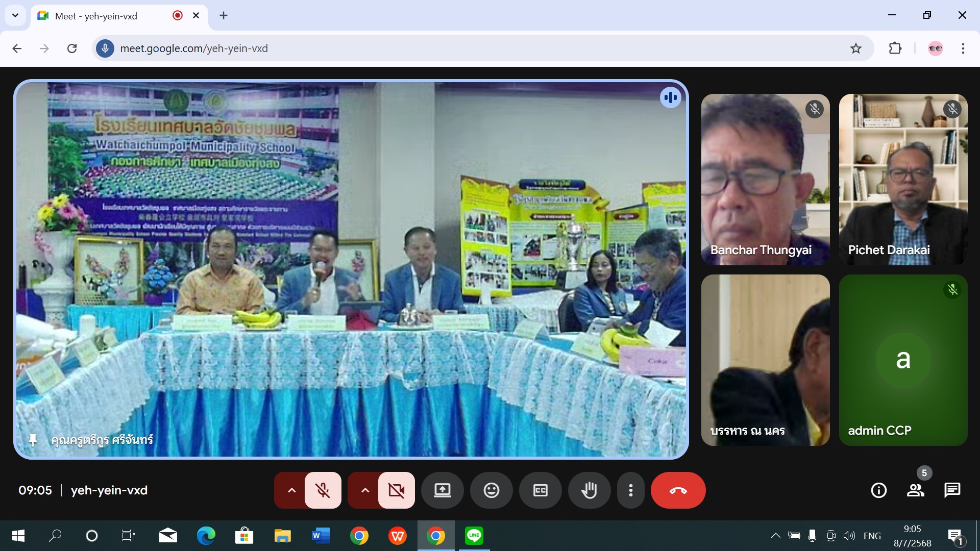980x551 pixels.
Task: Click the present screen icon
Action: 442,490
